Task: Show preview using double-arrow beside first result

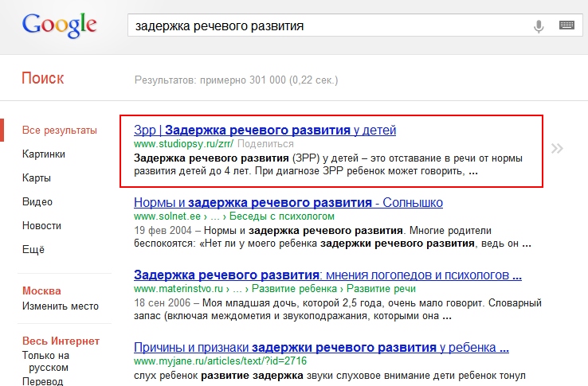Action: [x=557, y=149]
